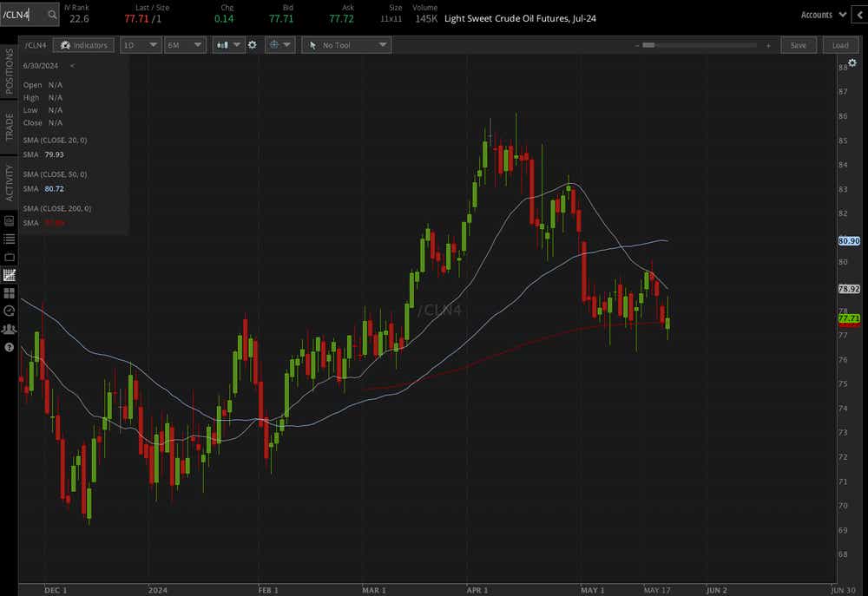Collapse the OHLC data panel chevron
The image size is (868, 596).
71,65
